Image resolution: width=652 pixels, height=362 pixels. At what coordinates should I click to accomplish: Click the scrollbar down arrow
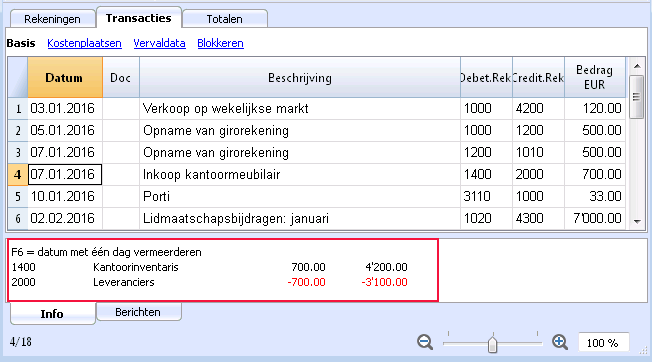637,222
